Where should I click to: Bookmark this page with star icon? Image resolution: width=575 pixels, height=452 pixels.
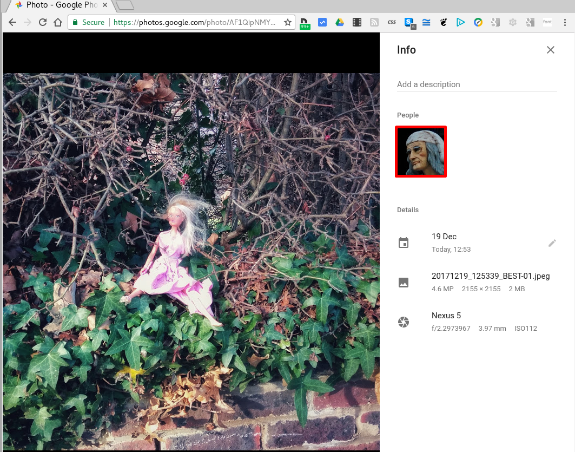[288, 22]
